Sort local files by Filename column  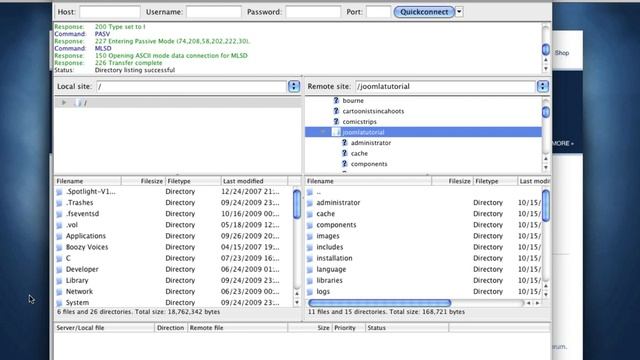click(x=88, y=181)
